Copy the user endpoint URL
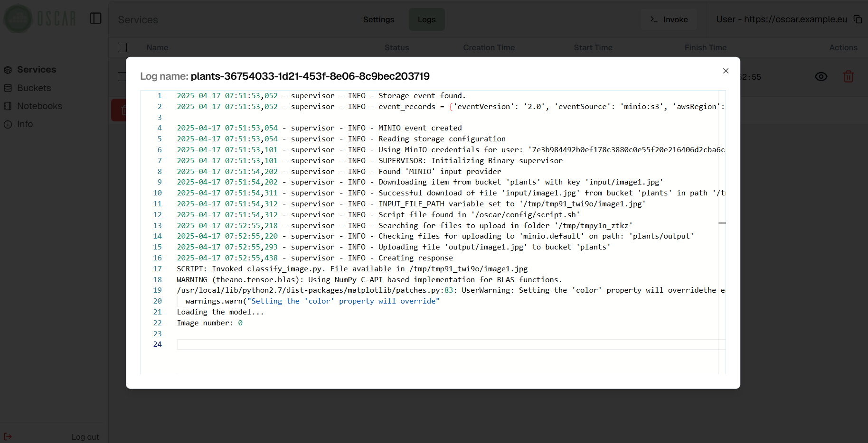The width and height of the screenshot is (868, 443). [x=858, y=19]
